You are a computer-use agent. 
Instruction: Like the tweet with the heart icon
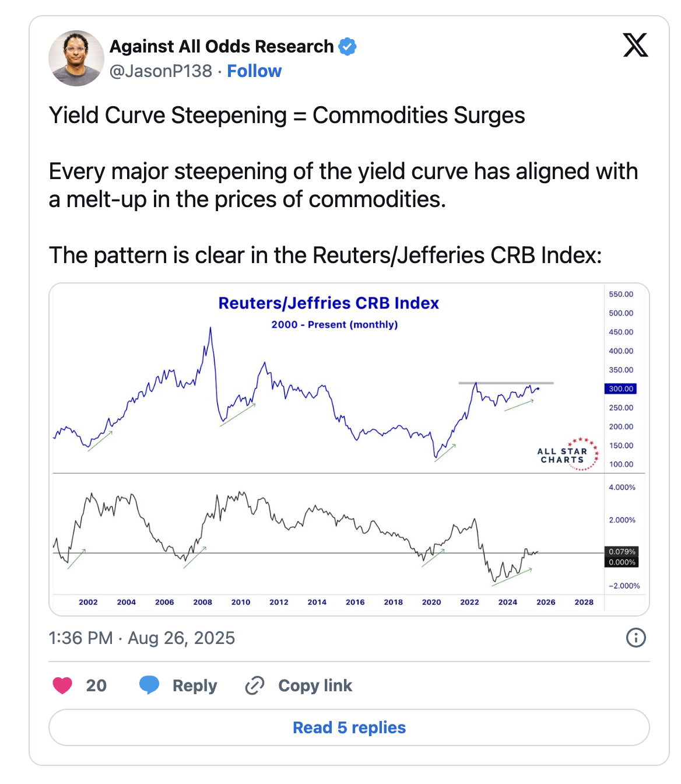(x=62, y=685)
